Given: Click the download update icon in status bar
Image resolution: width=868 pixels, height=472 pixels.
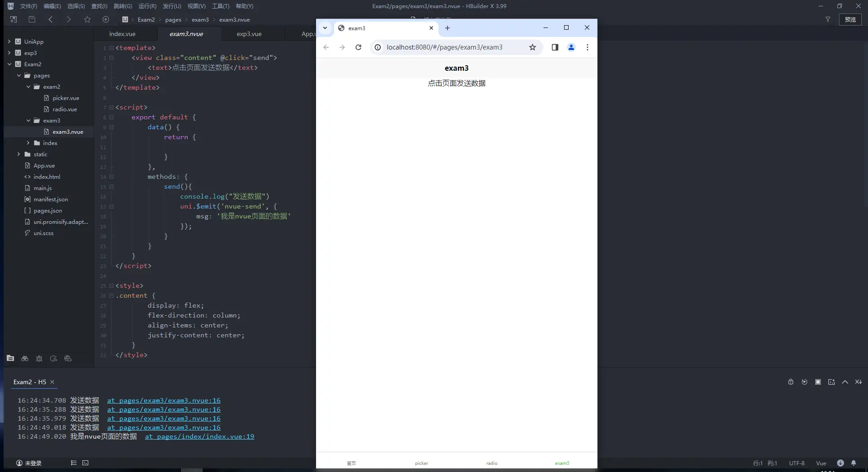Looking at the screenshot, I should (x=841, y=463).
